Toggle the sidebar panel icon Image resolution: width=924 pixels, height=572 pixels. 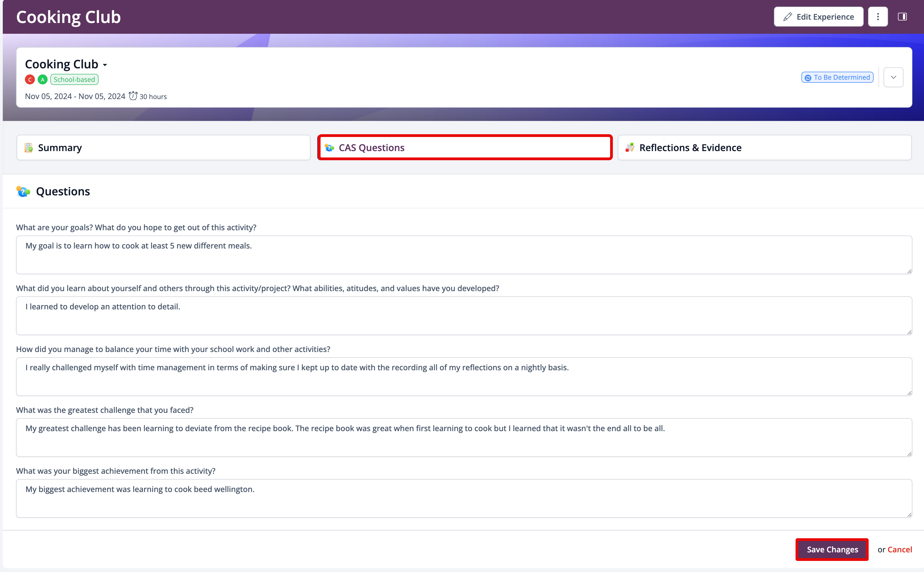tap(902, 17)
